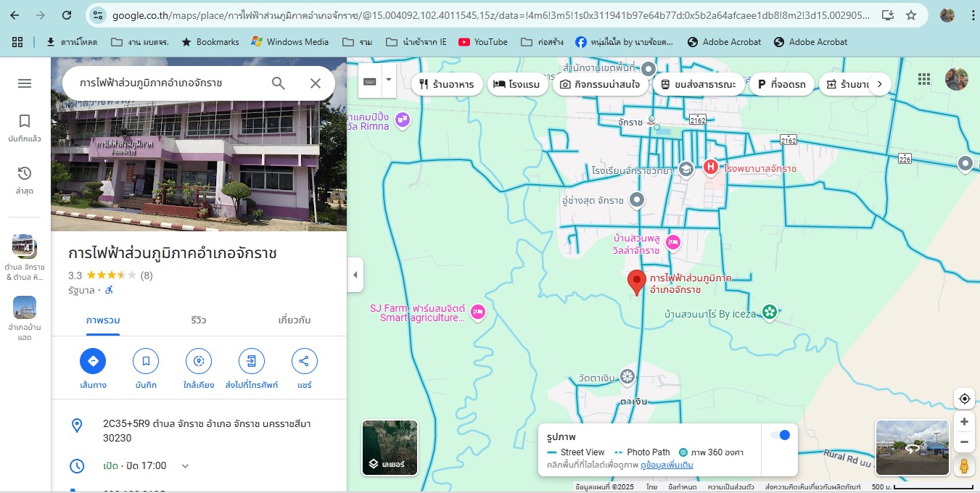Click the อู่ช่างสุด จักราช marker
This screenshot has width=980, height=493.
tap(637, 199)
